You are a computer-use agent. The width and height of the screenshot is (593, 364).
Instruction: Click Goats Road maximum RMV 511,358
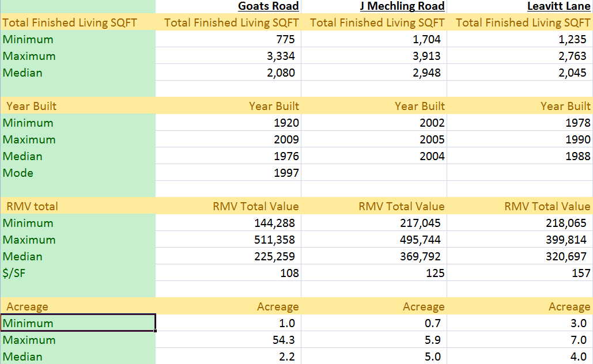point(277,240)
